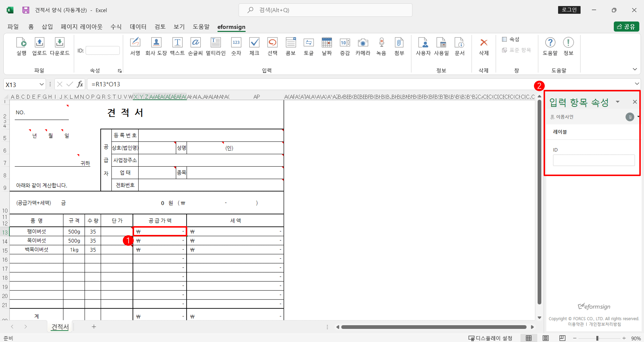
Task: Open the Review (검토) tab
Action: click(x=160, y=27)
